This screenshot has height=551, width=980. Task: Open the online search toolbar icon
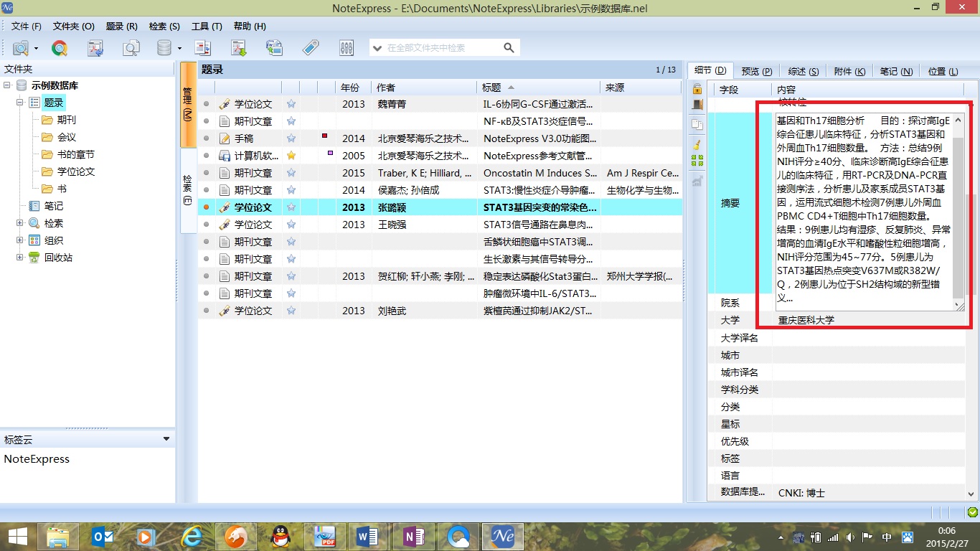coord(21,48)
